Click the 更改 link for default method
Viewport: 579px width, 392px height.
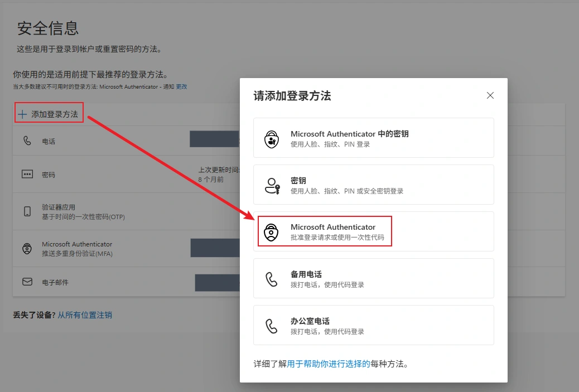pos(181,87)
